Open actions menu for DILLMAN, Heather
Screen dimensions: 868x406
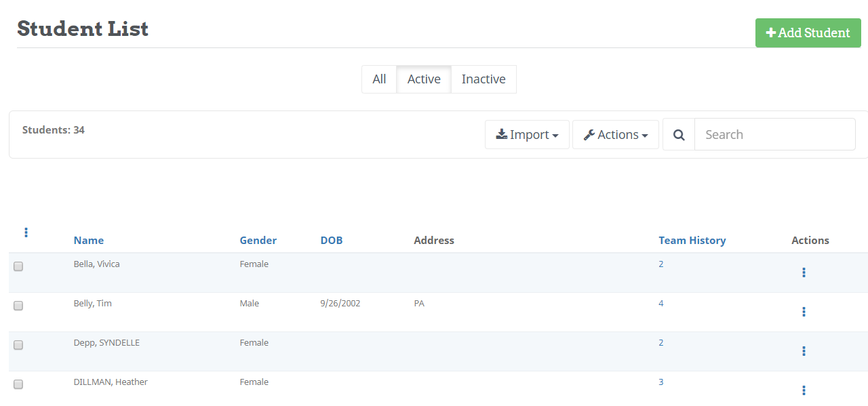[x=804, y=390]
